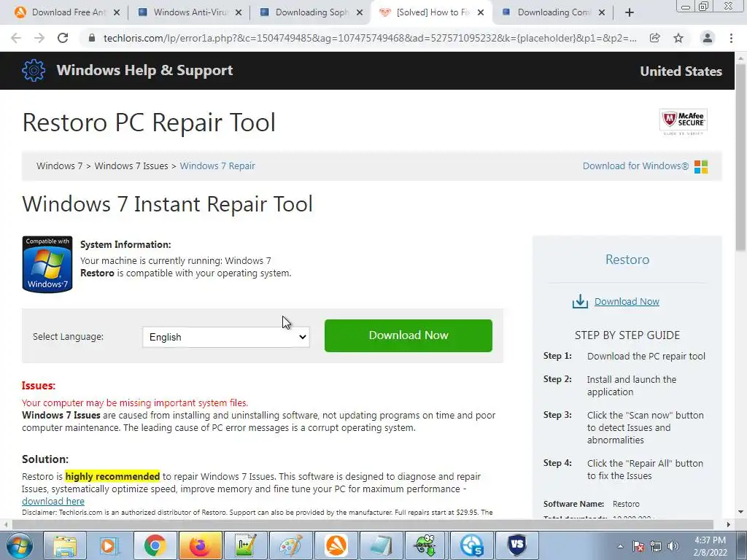Open the 'Windows 7' breadcrumb link
The height and width of the screenshot is (560, 747).
pyautogui.click(x=59, y=166)
